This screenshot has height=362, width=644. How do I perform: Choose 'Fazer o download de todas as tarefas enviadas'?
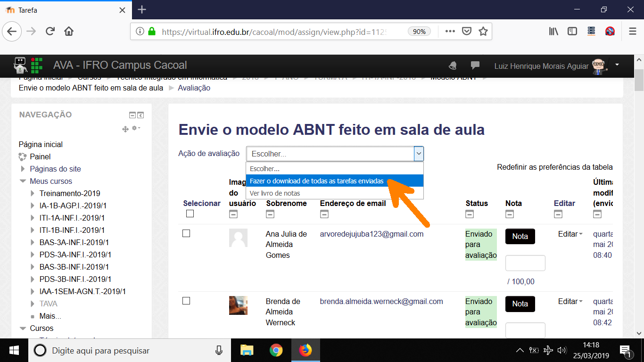(x=316, y=181)
